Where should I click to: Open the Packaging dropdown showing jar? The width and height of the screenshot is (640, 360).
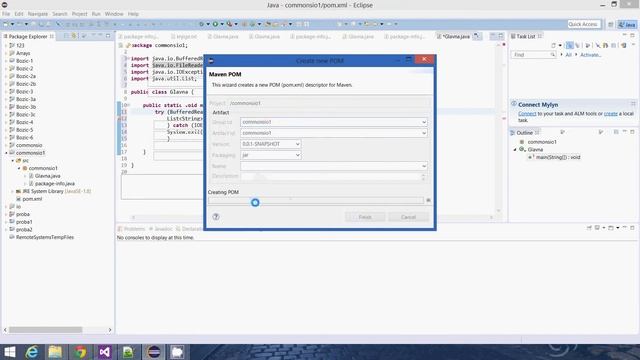pos(298,155)
